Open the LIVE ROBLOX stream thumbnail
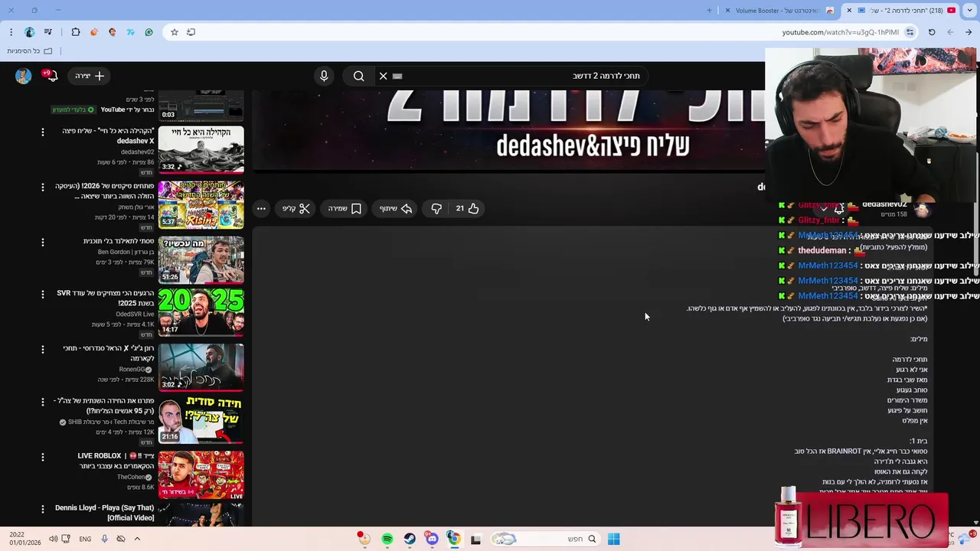Image resolution: width=980 pixels, height=551 pixels. [x=201, y=475]
